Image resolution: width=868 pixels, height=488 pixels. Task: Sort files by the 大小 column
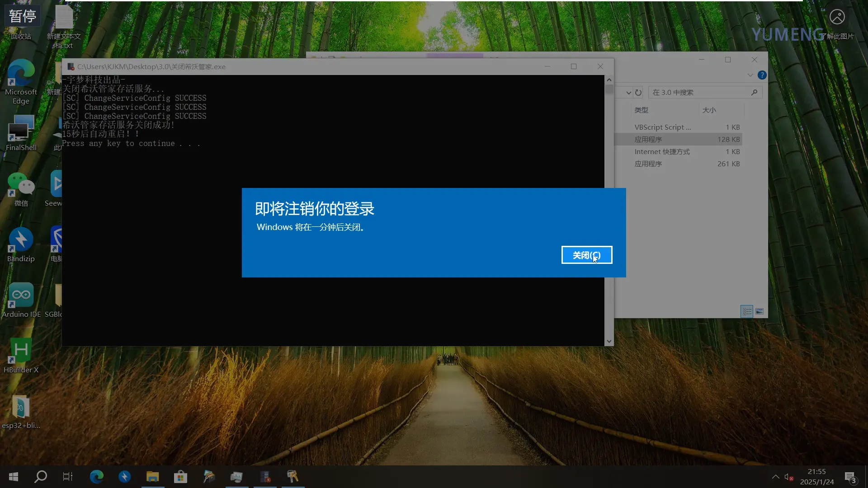(709, 110)
